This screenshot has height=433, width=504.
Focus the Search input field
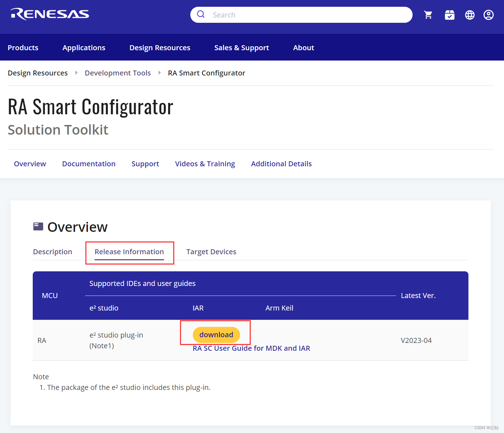tap(301, 15)
